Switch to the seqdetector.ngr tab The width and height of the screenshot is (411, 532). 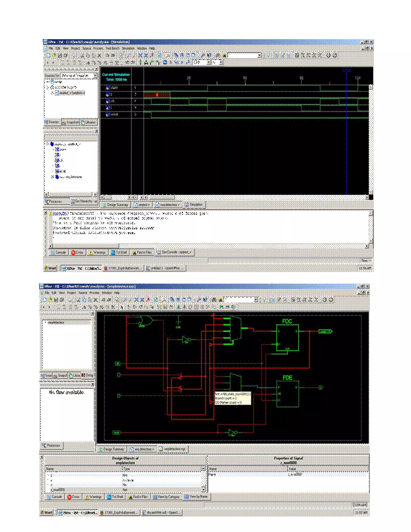coord(173,449)
